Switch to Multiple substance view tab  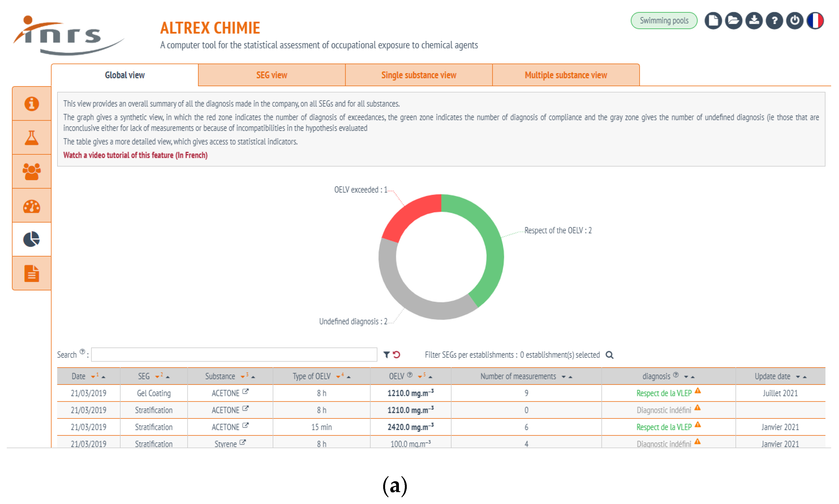566,75
